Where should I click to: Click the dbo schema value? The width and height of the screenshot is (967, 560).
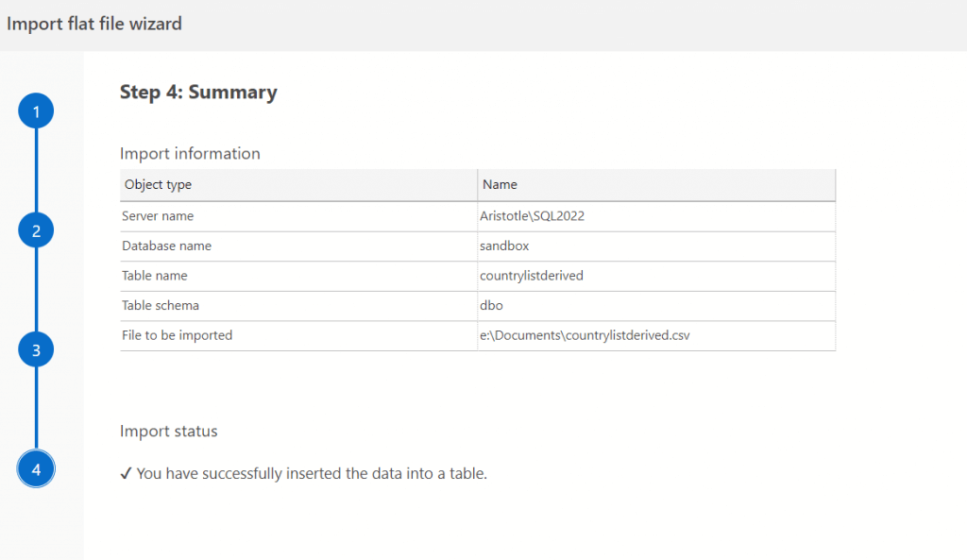point(492,306)
